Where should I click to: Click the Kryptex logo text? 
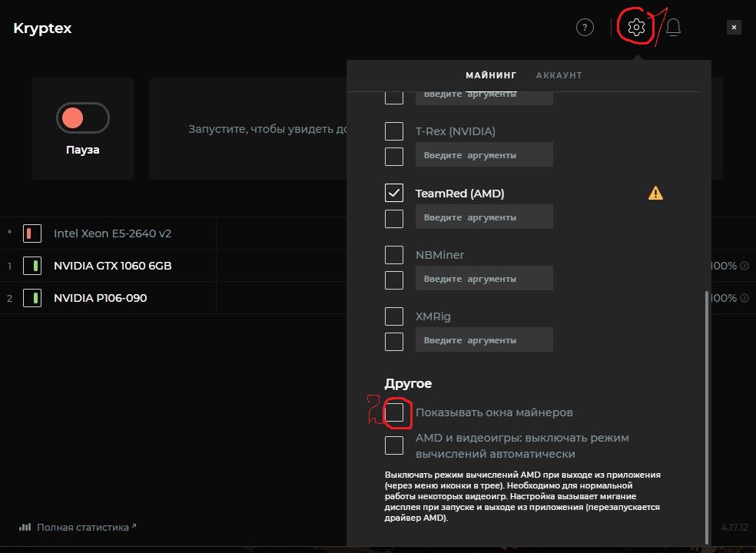click(x=42, y=28)
